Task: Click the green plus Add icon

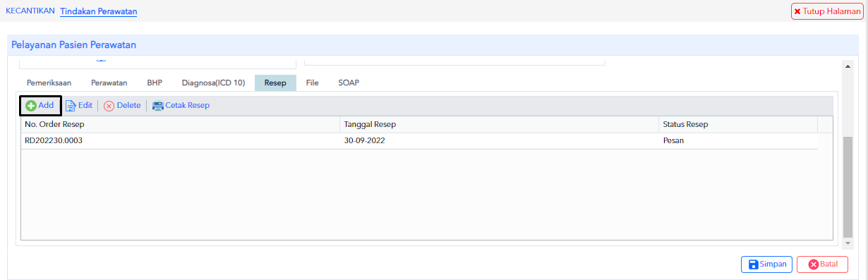Action: pyautogui.click(x=31, y=106)
